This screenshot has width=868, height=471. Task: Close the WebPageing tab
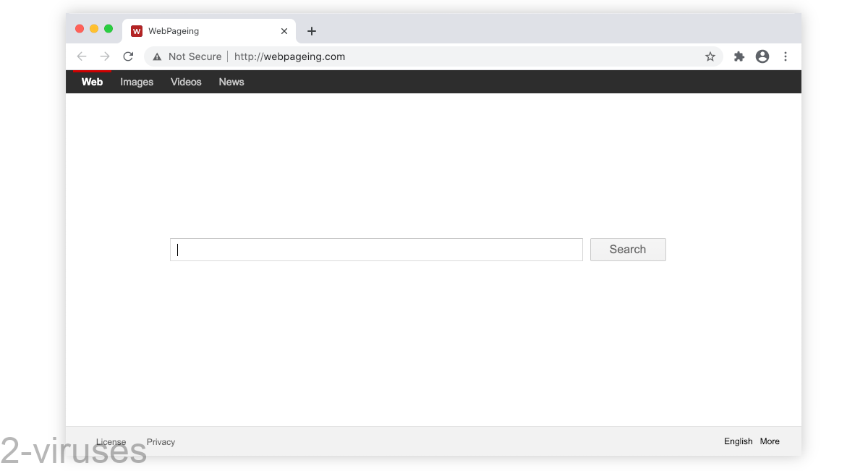[284, 31]
